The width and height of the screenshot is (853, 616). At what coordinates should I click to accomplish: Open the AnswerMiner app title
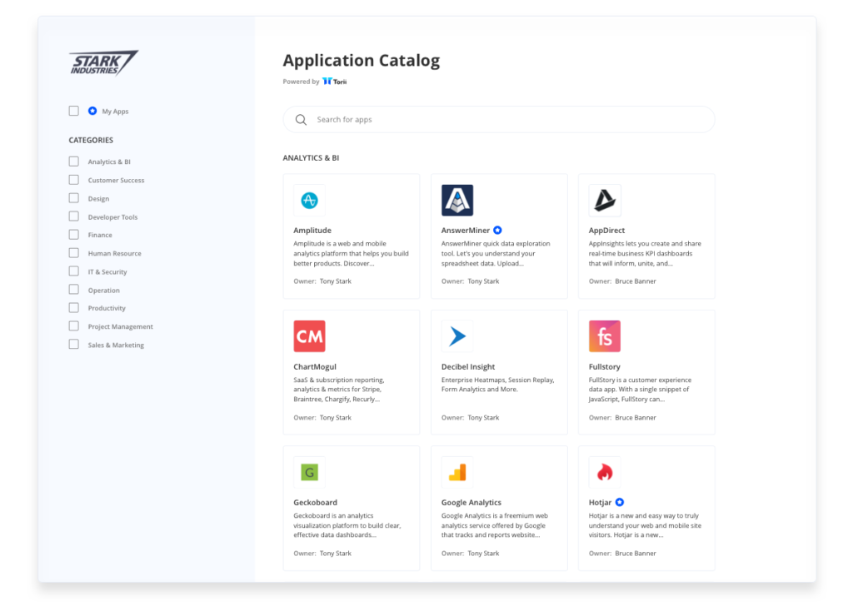[x=465, y=231]
